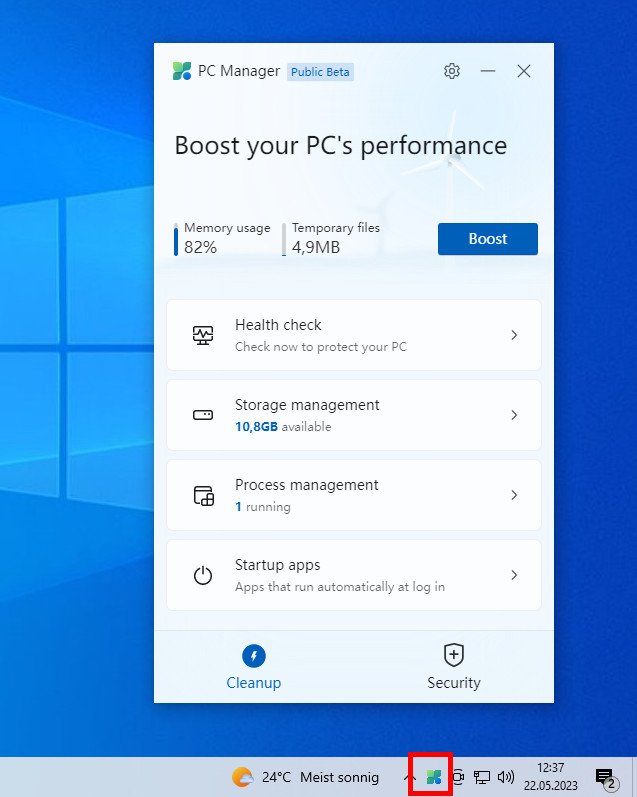This screenshot has height=797, width=637.
Task: Click the Process management window icon
Action: pos(203,496)
